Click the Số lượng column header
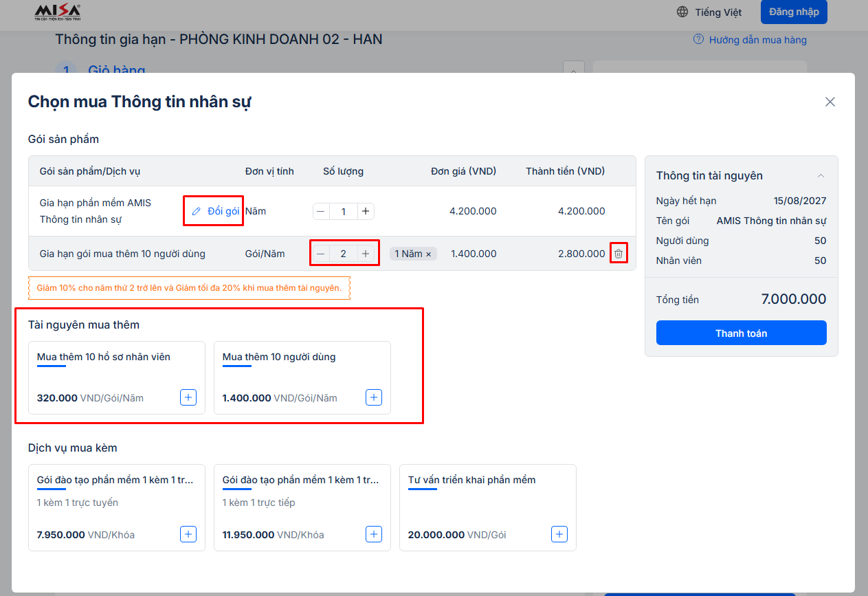 point(343,171)
